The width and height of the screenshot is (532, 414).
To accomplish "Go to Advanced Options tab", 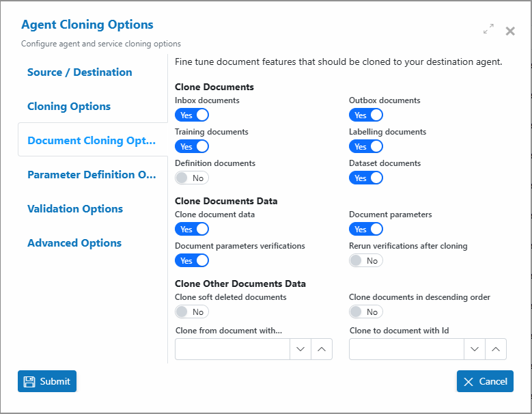I will click(x=74, y=243).
